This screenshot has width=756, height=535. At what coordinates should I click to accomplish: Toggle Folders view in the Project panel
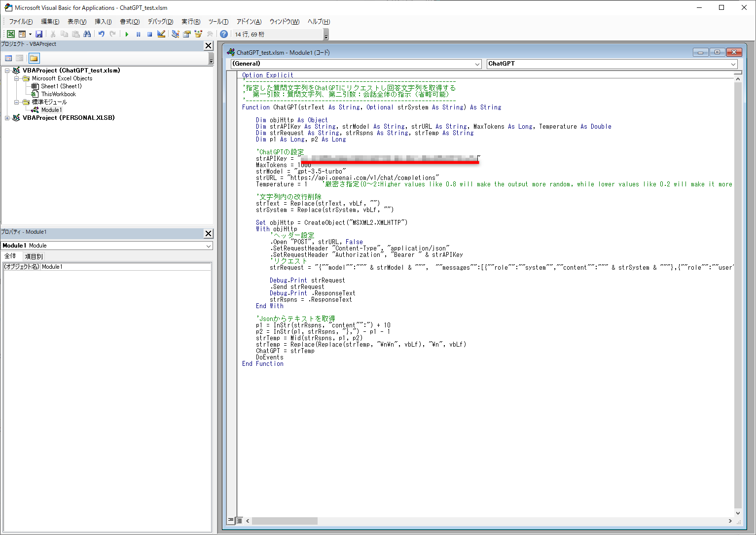pos(34,58)
